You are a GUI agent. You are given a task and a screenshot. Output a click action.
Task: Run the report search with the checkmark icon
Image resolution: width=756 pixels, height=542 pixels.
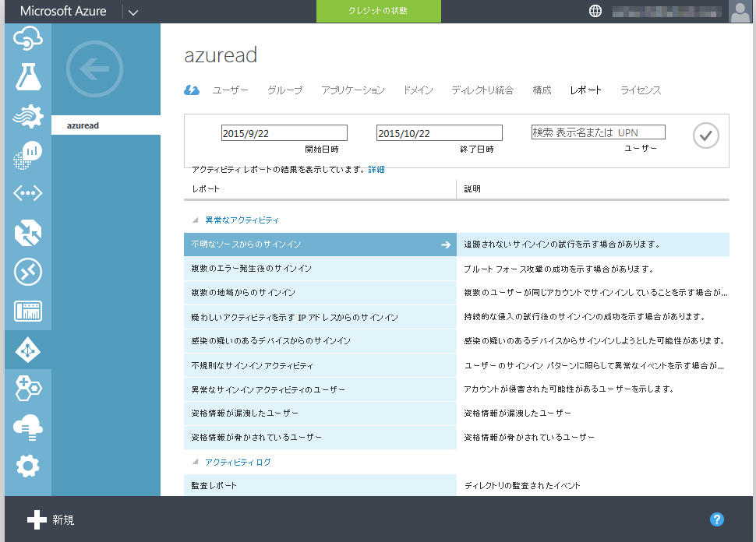(705, 135)
